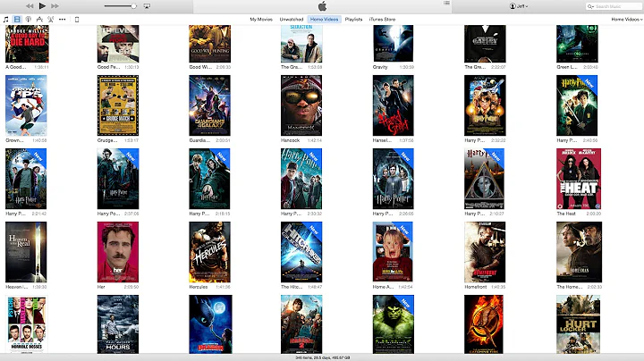Open the Green Lantern poster

[x=577, y=44]
